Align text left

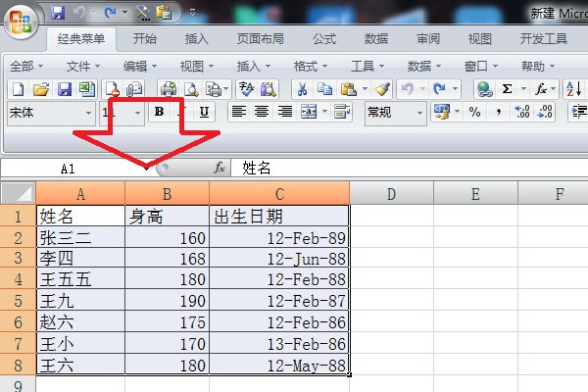pyautogui.click(x=238, y=112)
